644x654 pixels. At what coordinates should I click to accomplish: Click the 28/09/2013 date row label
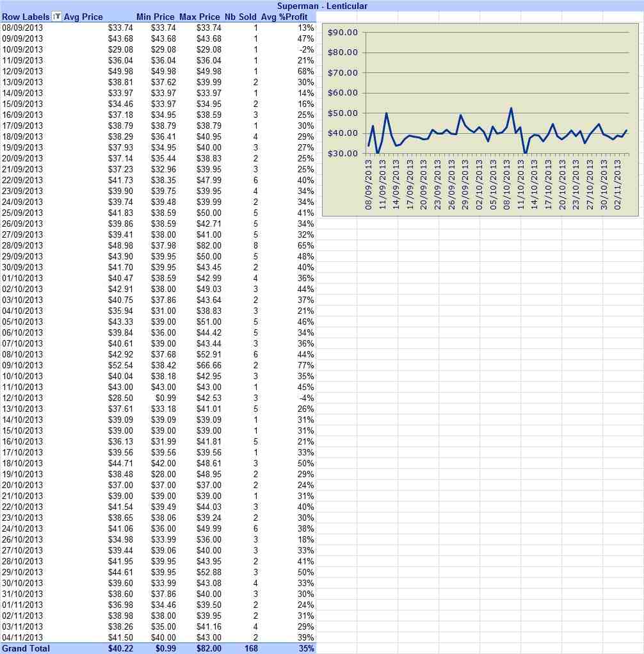click(x=22, y=245)
